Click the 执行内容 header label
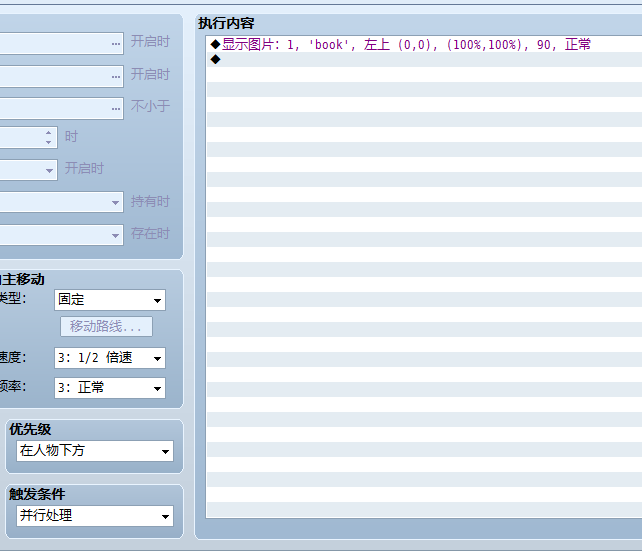This screenshot has height=551, width=642. pyautogui.click(x=226, y=23)
